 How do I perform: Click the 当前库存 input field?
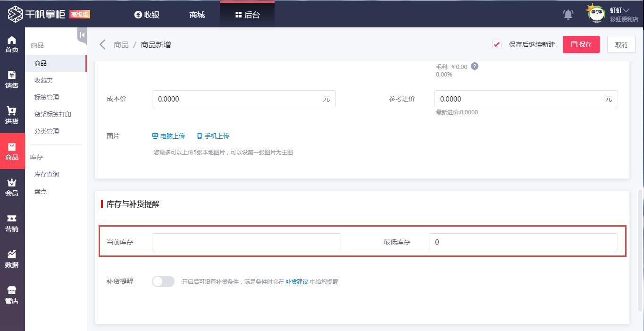point(246,241)
